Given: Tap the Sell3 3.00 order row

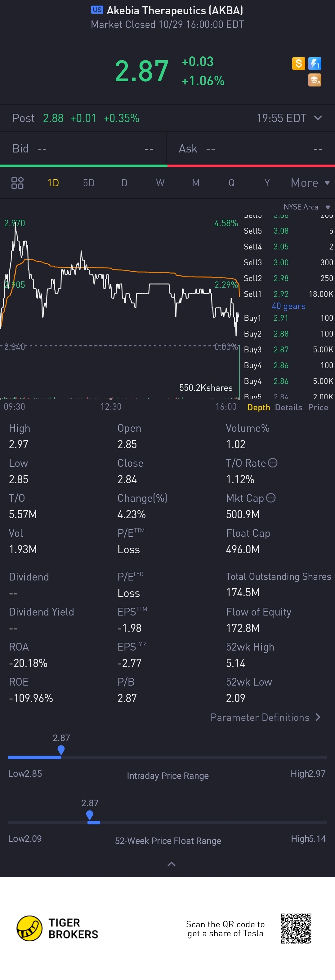Looking at the screenshot, I should pyautogui.click(x=288, y=263).
